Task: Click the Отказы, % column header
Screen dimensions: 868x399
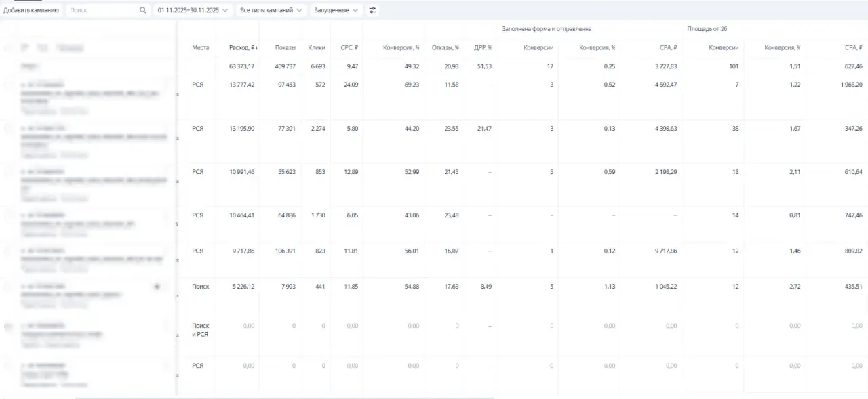Action: (x=445, y=48)
